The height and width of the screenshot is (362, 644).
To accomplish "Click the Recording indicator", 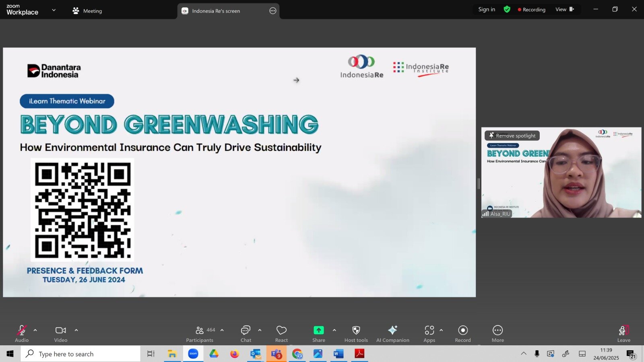I will 532,10.
